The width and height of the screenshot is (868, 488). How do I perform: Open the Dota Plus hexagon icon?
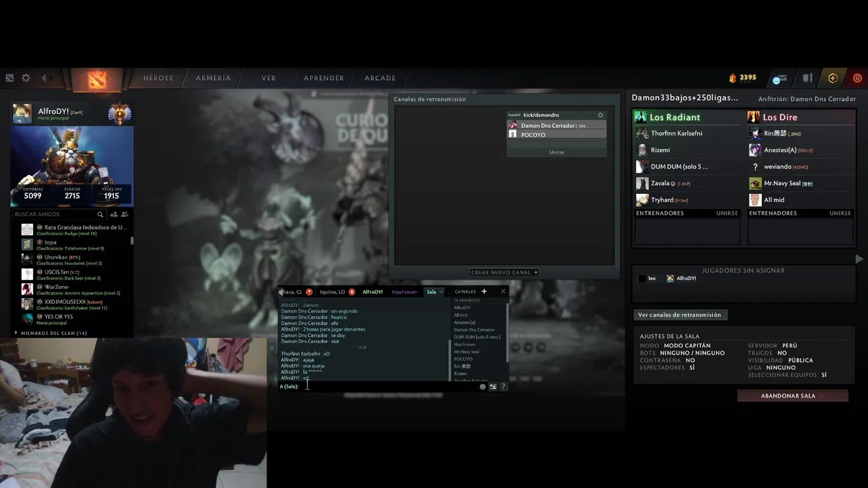pyautogui.click(x=833, y=78)
